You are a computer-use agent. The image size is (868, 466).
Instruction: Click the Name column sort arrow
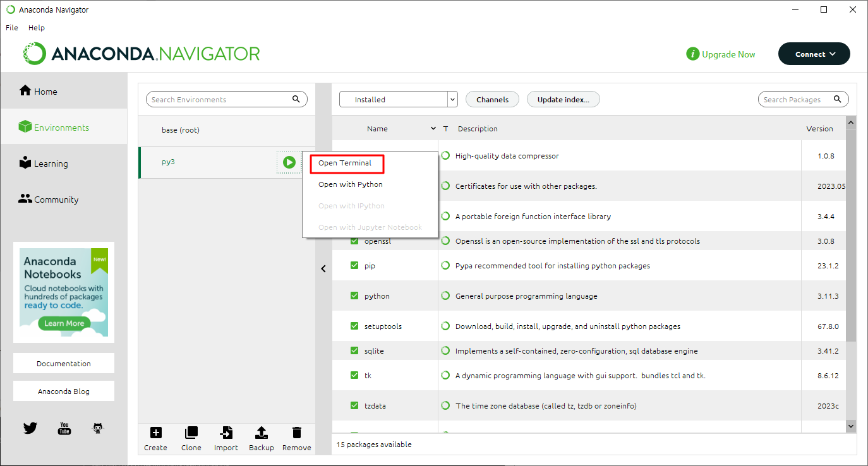(x=433, y=129)
